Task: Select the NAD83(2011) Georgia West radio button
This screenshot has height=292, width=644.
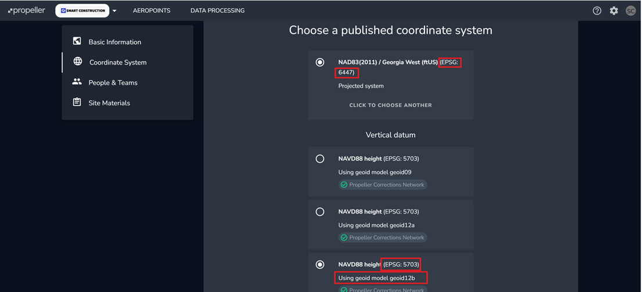Action: tap(320, 62)
